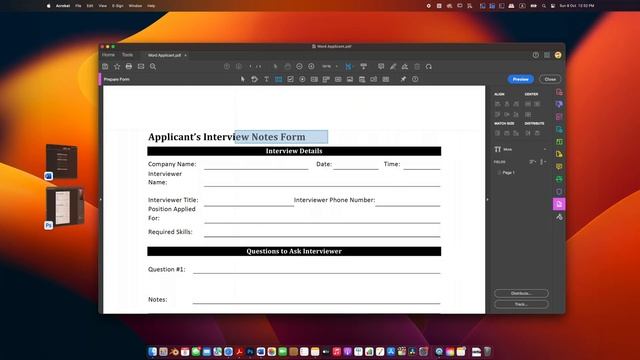
Task: Select the Check Box field tool
Action: 290,79
